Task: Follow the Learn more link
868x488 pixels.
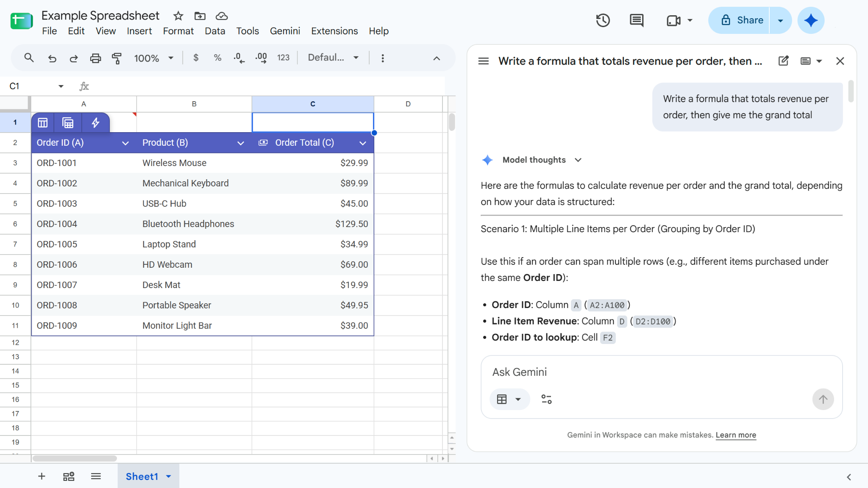Action: tap(736, 435)
